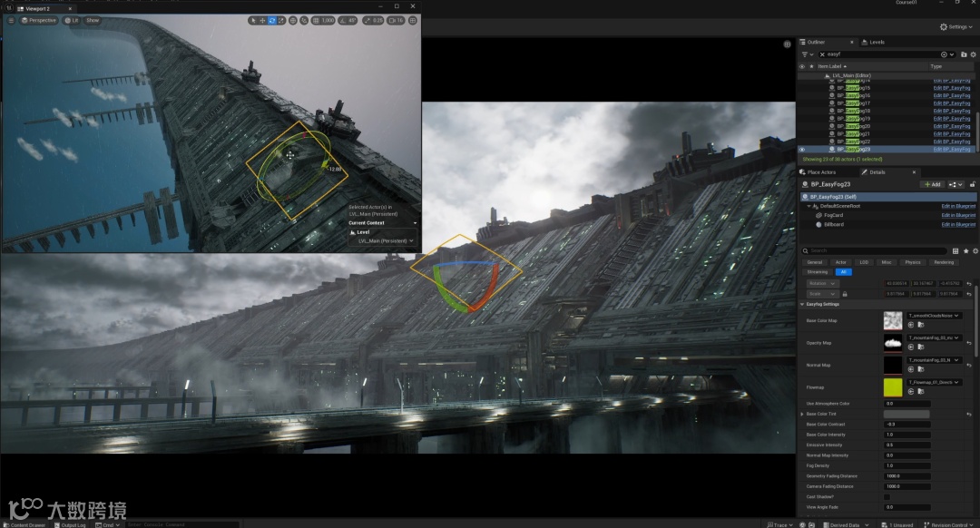This screenshot has height=528, width=980.
Task: Open the Show flags menu
Action: (x=93, y=21)
